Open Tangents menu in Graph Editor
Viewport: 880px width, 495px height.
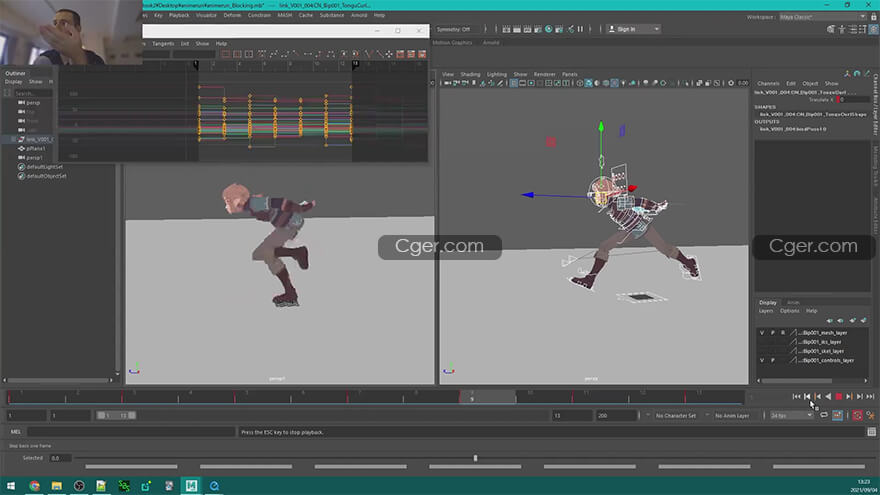coord(163,44)
